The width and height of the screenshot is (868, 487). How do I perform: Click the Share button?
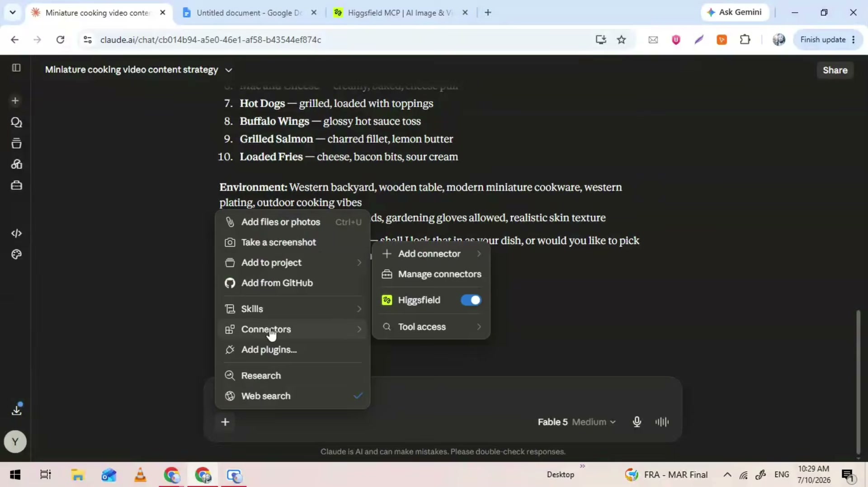click(835, 70)
